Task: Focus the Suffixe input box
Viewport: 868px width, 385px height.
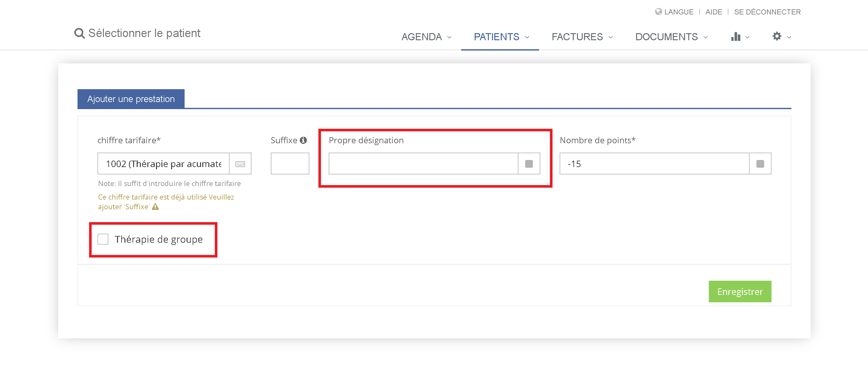Action: [x=290, y=164]
